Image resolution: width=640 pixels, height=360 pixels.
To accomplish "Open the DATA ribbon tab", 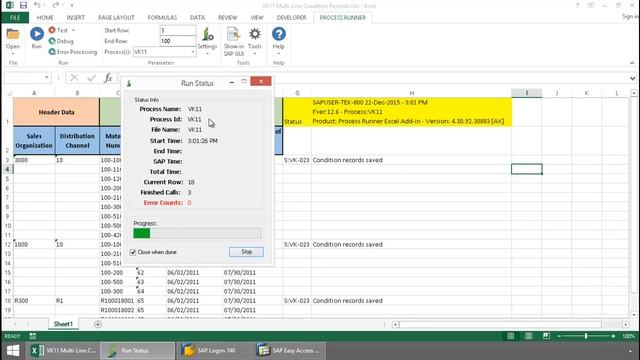I will [x=198, y=18].
